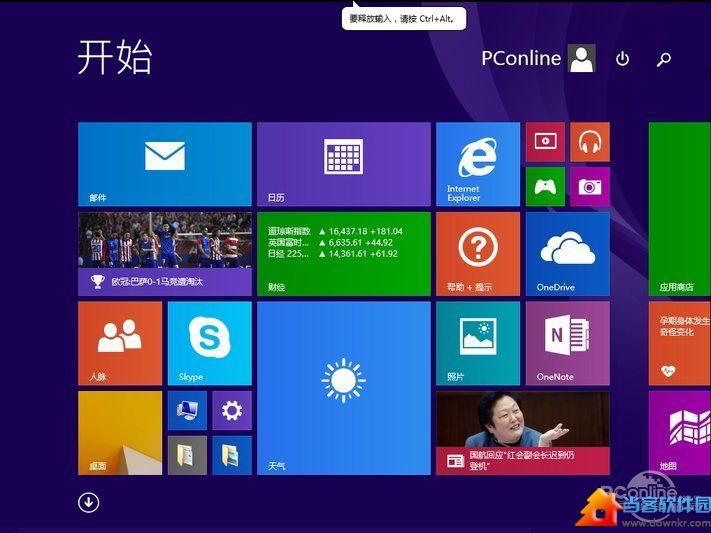Open the sports news tile 欧冠:巴萨0-1马竞遭淘汰
The image size is (711, 533).
pos(165,254)
